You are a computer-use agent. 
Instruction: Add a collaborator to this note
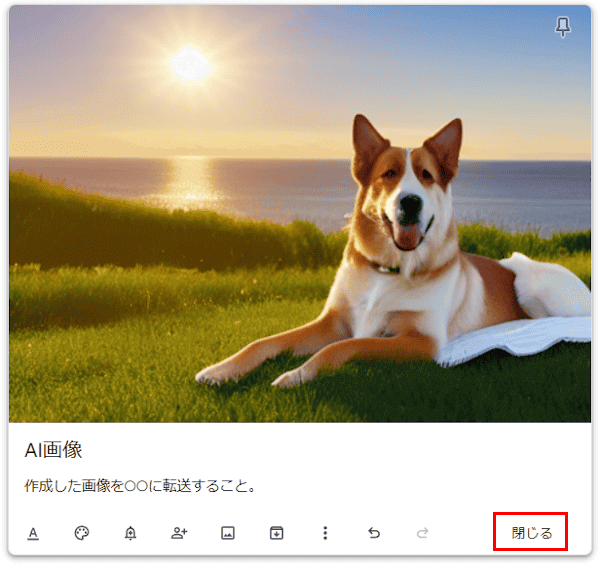[179, 533]
